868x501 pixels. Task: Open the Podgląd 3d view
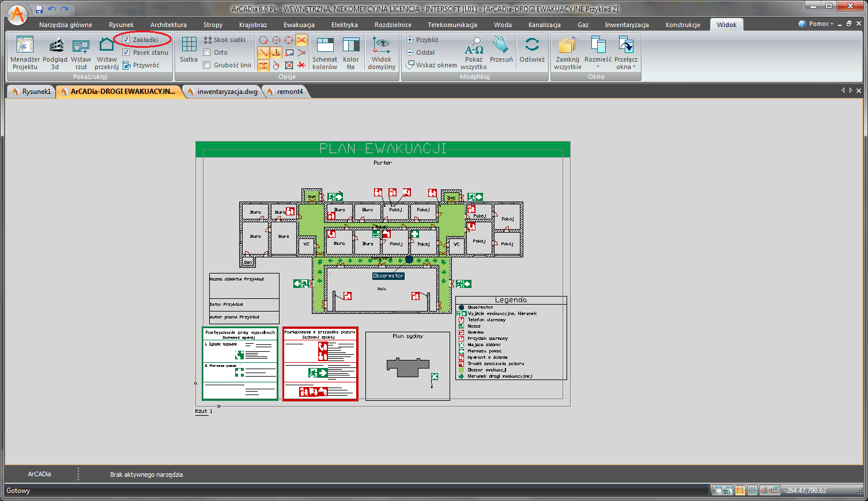(x=55, y=52)
